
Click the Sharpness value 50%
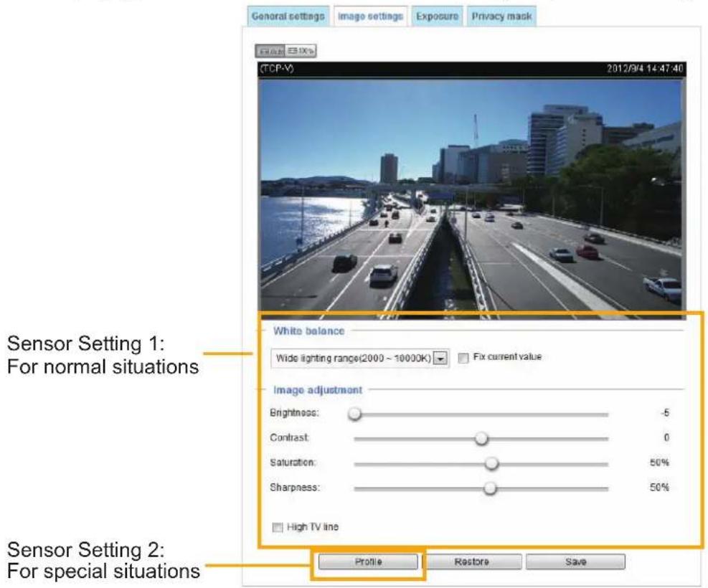(659, 488)
